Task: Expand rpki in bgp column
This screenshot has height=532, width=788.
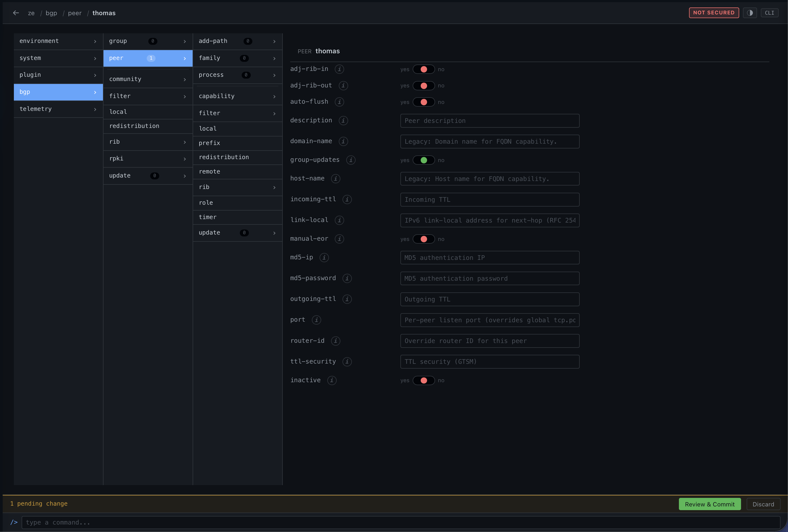Action: (148, 159)
